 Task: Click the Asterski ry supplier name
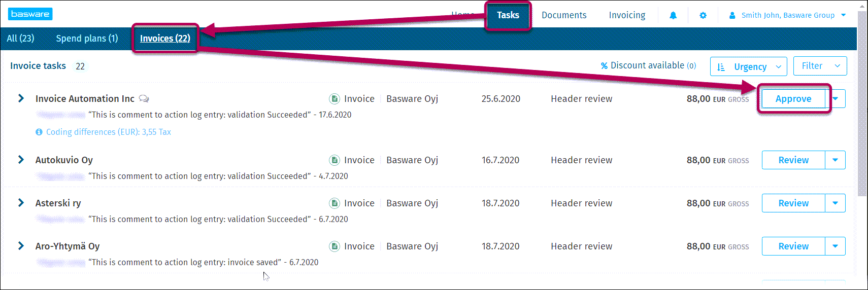pos(58,203)
